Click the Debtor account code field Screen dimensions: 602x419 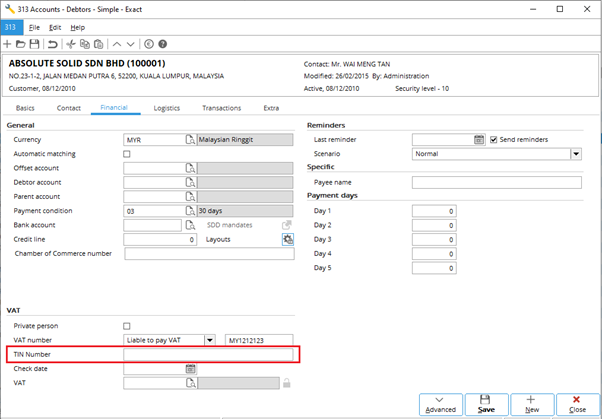(x=154, y=182)
